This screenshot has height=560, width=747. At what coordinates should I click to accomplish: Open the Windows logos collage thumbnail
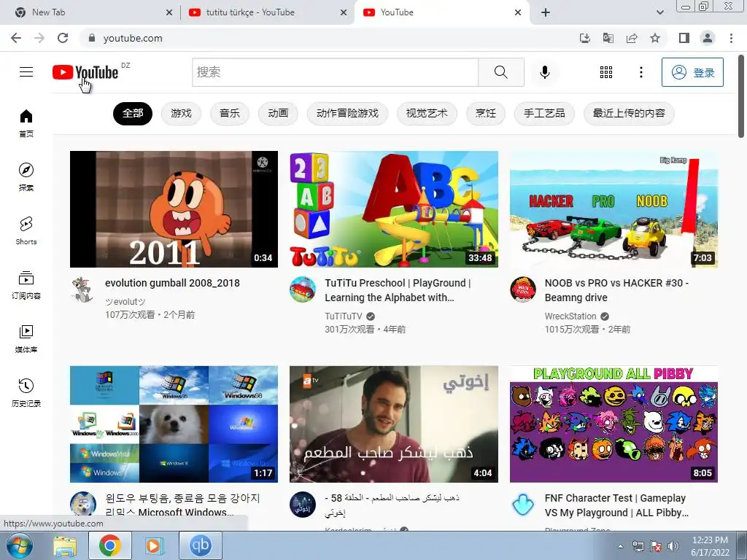(x=174, y=424)
